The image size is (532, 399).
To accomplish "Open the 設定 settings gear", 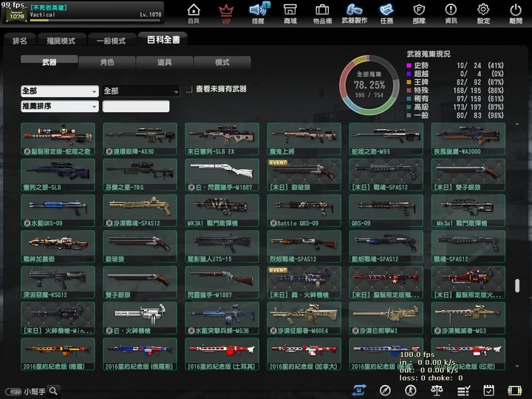I will pos(483,13).
